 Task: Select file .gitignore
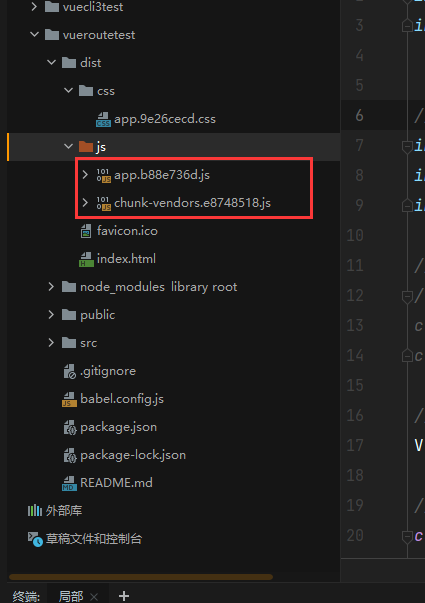pyautogui.click(x=108, y=371)
